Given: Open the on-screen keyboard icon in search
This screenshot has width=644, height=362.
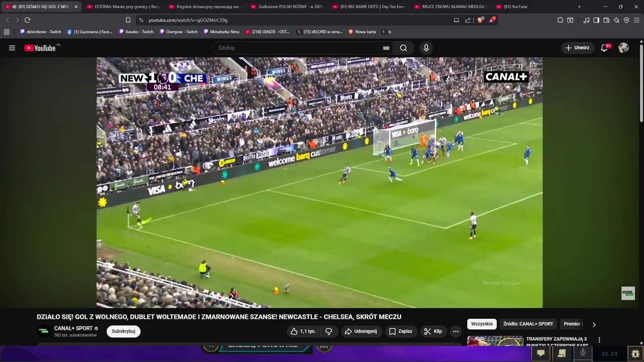Looking at the screenshot, I should tap(386, 48).
